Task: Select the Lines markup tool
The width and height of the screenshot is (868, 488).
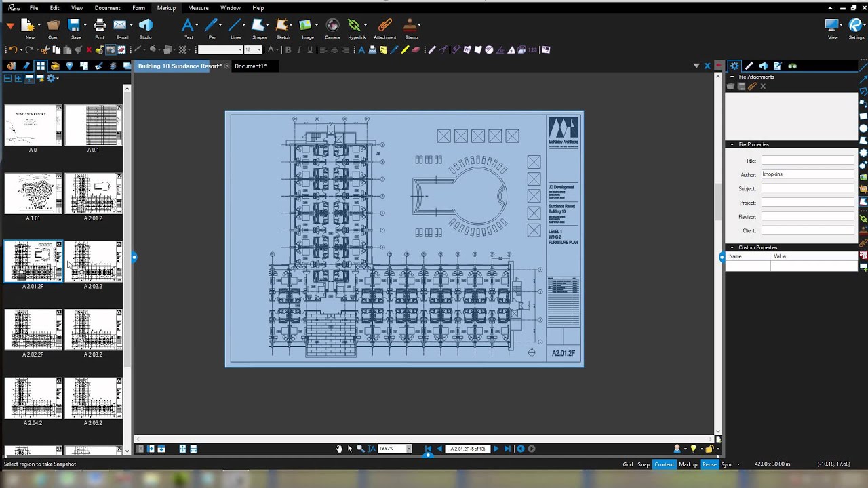Action: pos(235,26)
